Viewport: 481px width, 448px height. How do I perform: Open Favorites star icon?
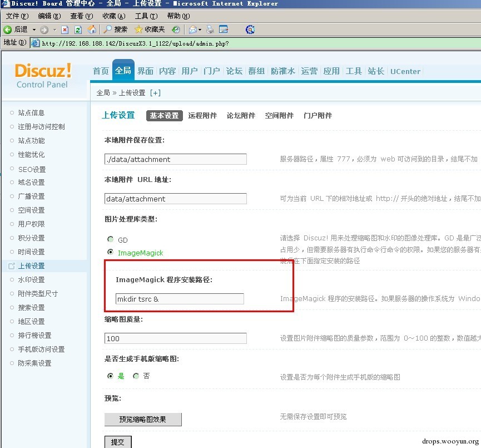[x=138, y=29]
